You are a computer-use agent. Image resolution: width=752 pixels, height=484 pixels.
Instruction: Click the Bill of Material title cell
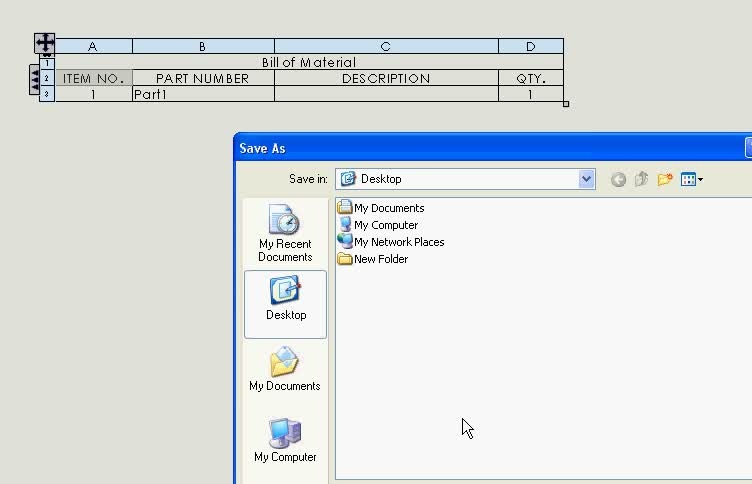pyautogui.click(x=309, y=62)
